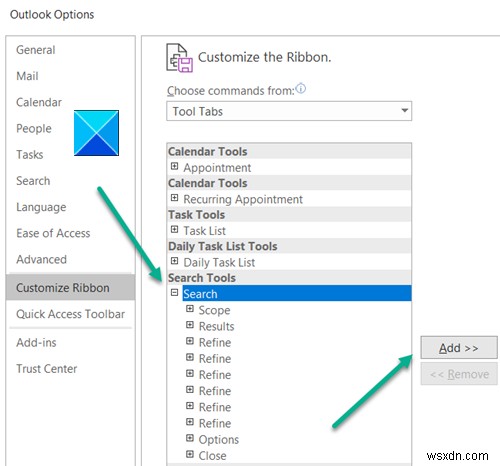Open the People options category

(x=34, y=128)
